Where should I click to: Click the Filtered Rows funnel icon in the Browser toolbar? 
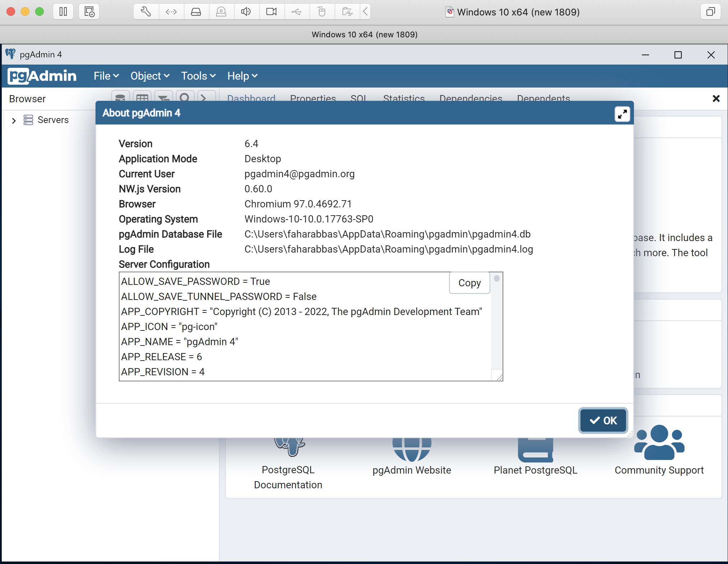pyautogui.click(x=164, y=97)
